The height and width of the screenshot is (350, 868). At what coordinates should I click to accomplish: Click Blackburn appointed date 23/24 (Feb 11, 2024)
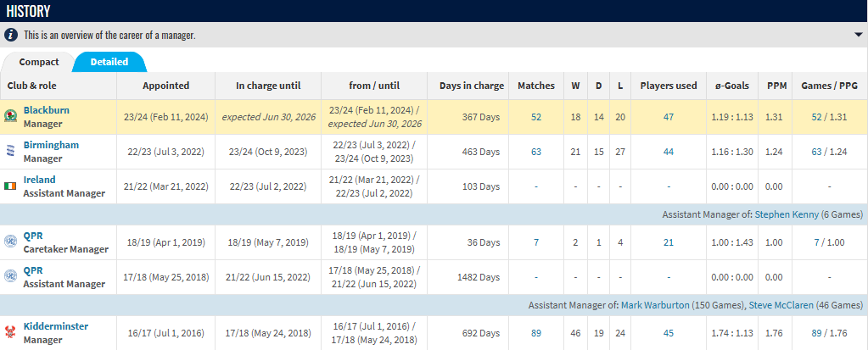pyautogui.click(x=165, y=117)
